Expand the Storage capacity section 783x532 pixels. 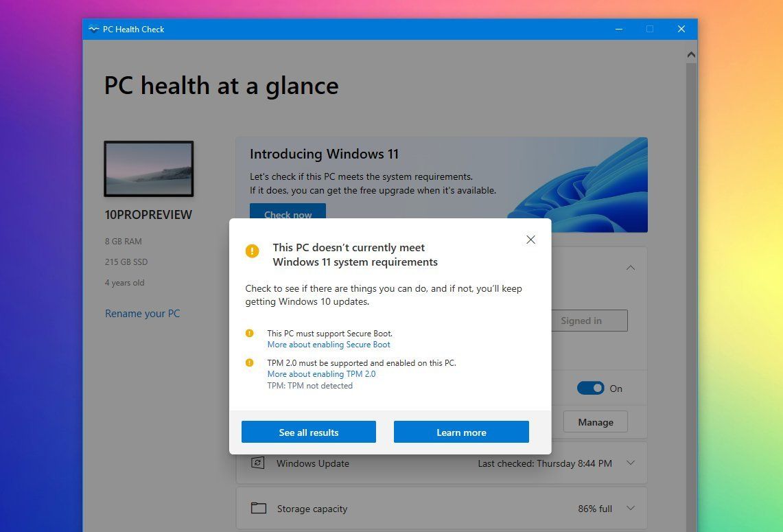click(x=630, y=508)
